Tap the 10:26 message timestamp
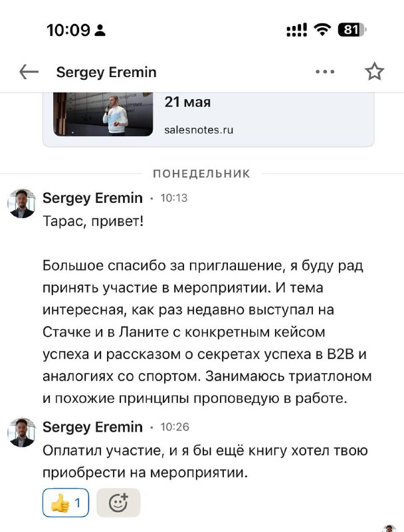The image size is (404, 532). (175, 427)
